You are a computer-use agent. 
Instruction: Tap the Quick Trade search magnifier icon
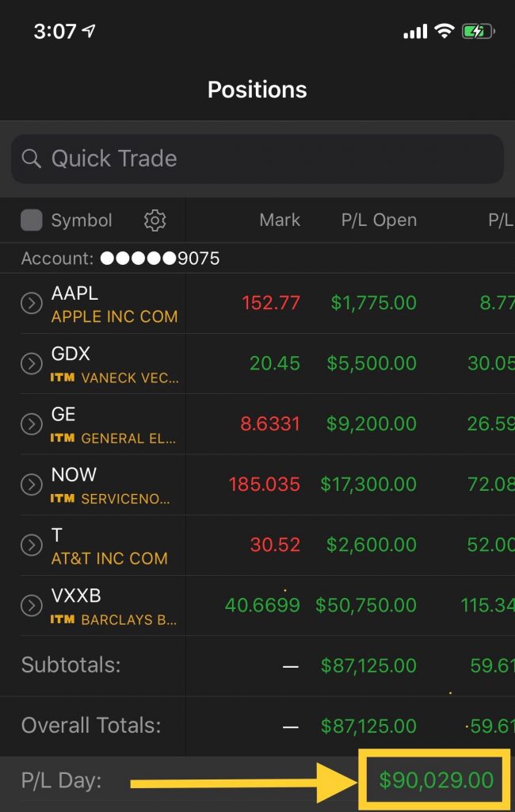click(31, 159)
